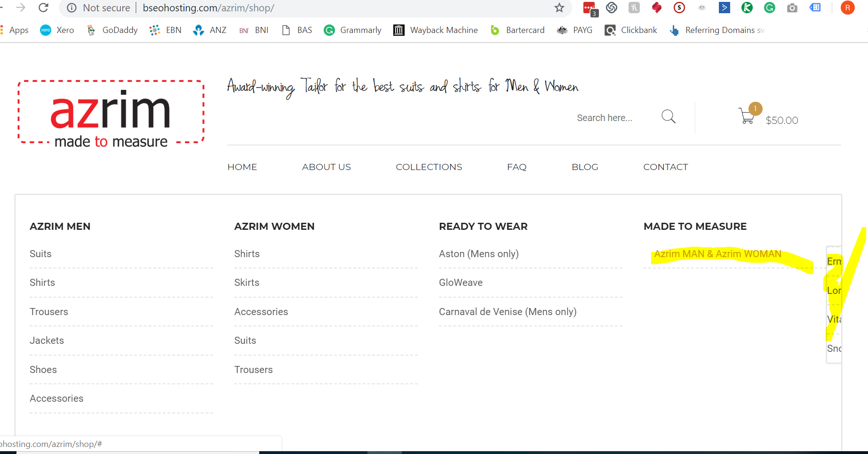
Task: Open the Bartercard bookmark
Action: pyautogui.click(x=517, y=30)
